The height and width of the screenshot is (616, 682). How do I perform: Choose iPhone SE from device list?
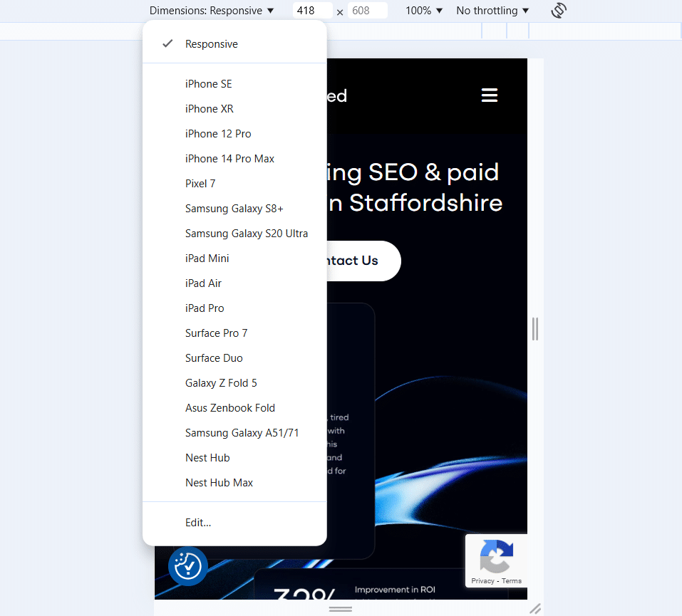[234, 84]
